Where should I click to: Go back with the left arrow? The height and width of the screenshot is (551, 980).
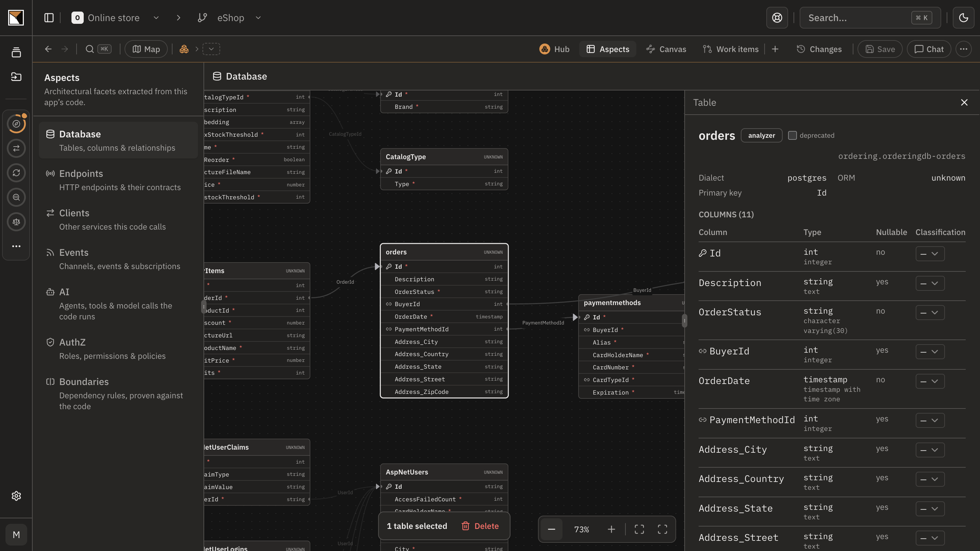[48, 49]
